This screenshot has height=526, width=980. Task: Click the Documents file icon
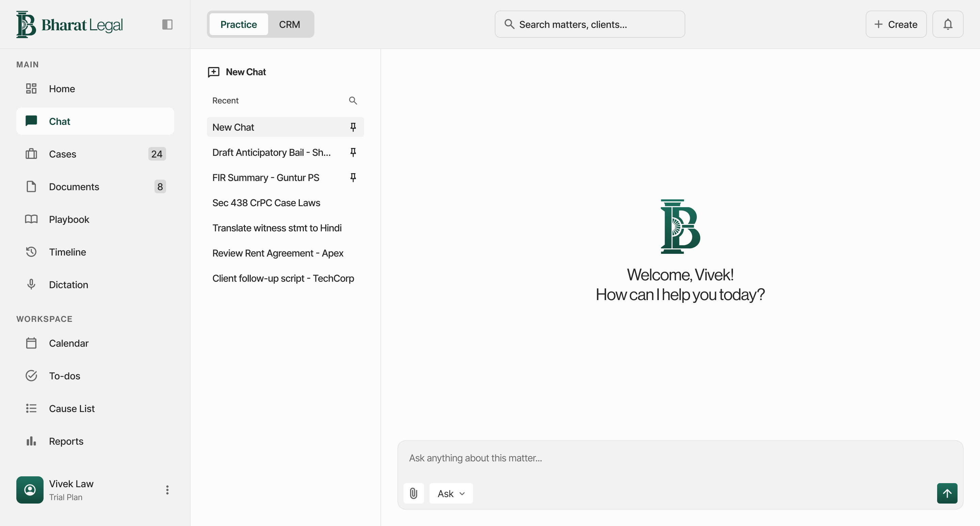pyautogui.click(x=31, y=186)
